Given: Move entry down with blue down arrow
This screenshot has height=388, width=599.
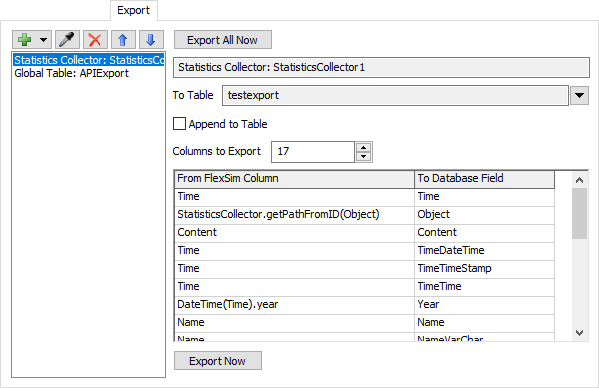Looking at the screenshot, I should tap(151, 40).
